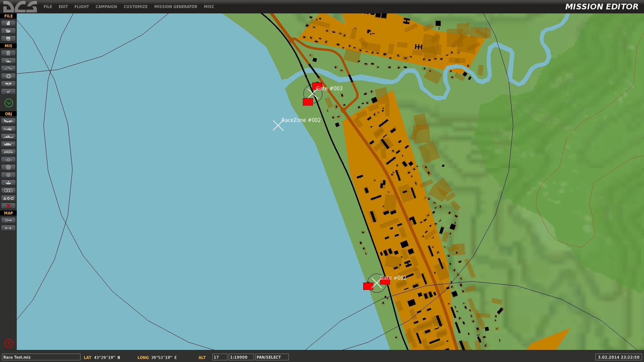Open the weather settings cloud icon
The width and height of the screenshot is (644, 362).
click(8, 61)
